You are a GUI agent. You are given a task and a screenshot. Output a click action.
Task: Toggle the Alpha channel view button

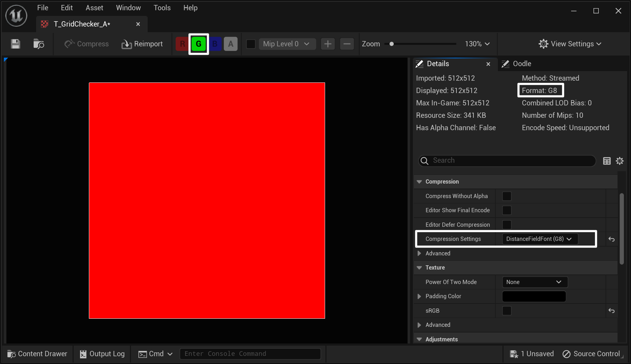pyautogui.click(x=231, y=44)
